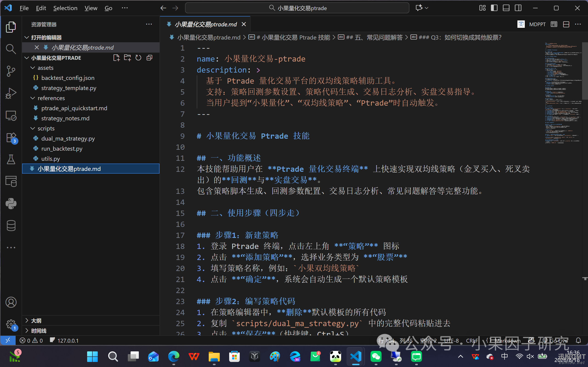Select the 小果量化交易ptrade.md editor tab
The image size is (588, 367).
[x=206, y=24]
